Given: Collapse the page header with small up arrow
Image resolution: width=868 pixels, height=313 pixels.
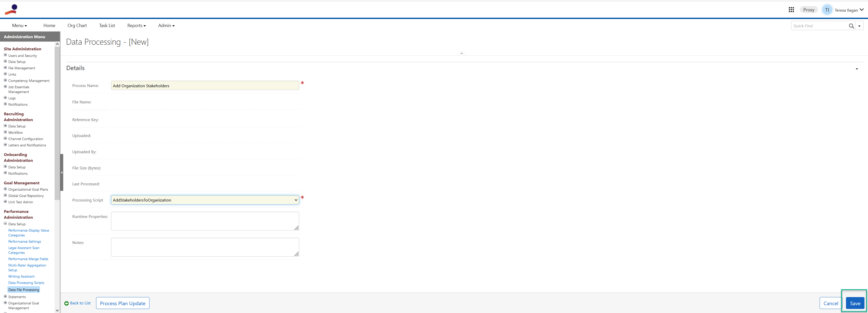Looking at the screenshot, I should (462, 53).
